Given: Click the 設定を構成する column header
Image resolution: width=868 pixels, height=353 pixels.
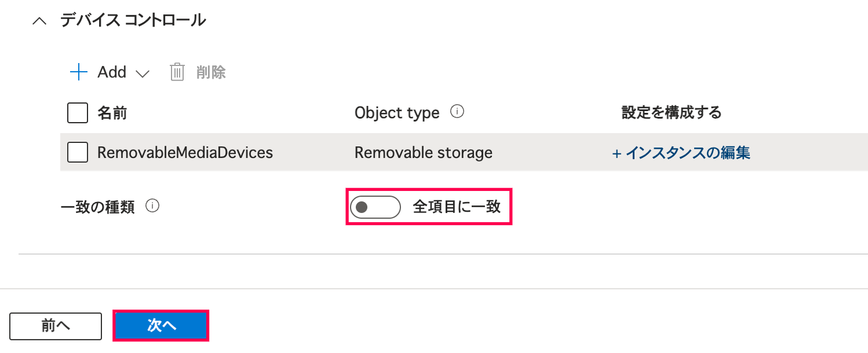Looking at the screenshot, I should 671,112.
